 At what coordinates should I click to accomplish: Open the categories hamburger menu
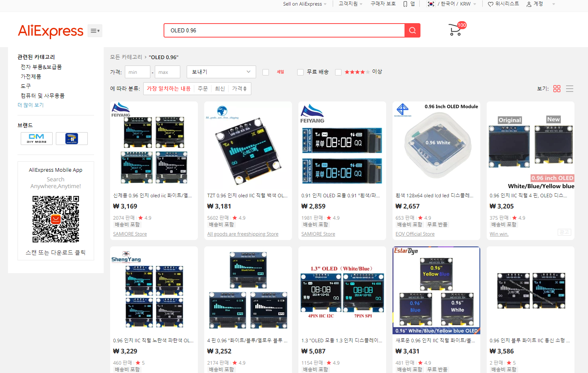95,31
